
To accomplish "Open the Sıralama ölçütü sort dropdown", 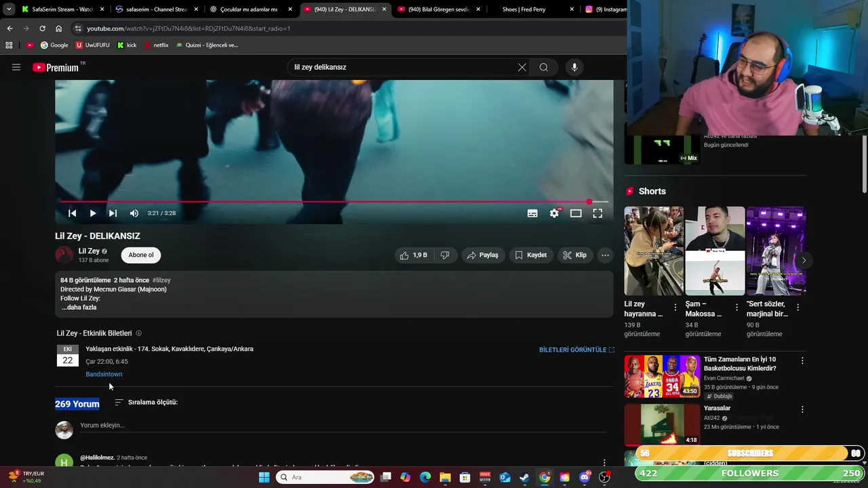I will pyautogui.click(x=146, y=402).
